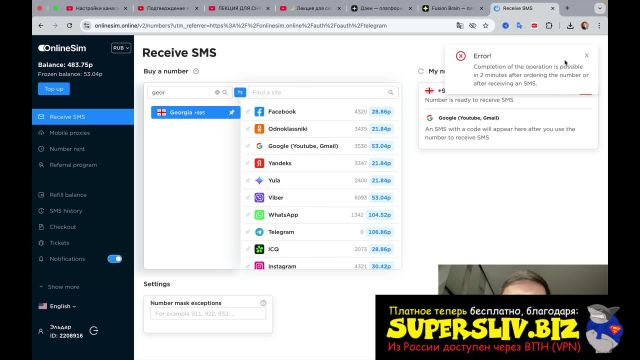Image resolution: width=640 pixels, height=360 pixels.
Task: Toggle the Notifications switch
Action: [115, 259]
